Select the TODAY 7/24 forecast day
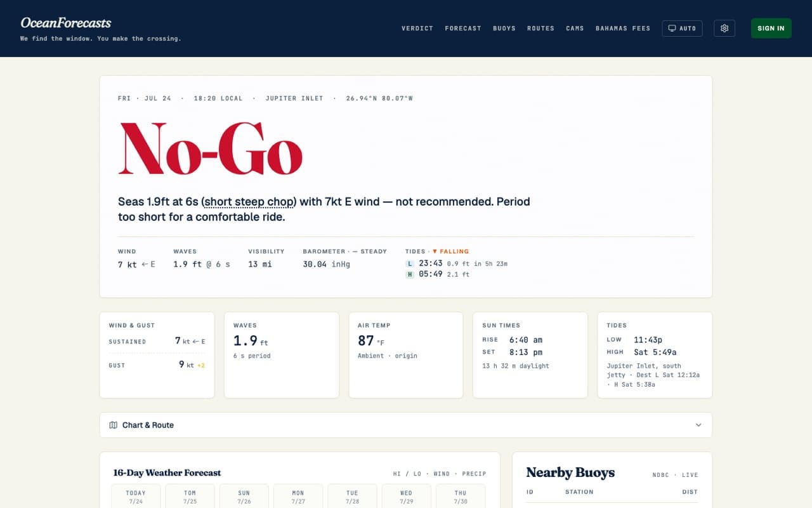The image size is (812, 508). 136,497
